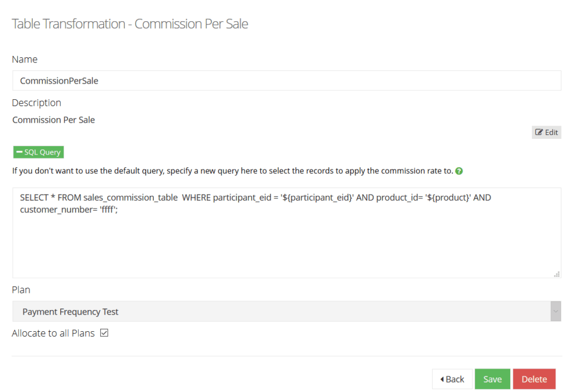The height and width of the screenshot is (392, 571).
Task: Click the minus icon on SQL Query
Action: tap(20, 152)
